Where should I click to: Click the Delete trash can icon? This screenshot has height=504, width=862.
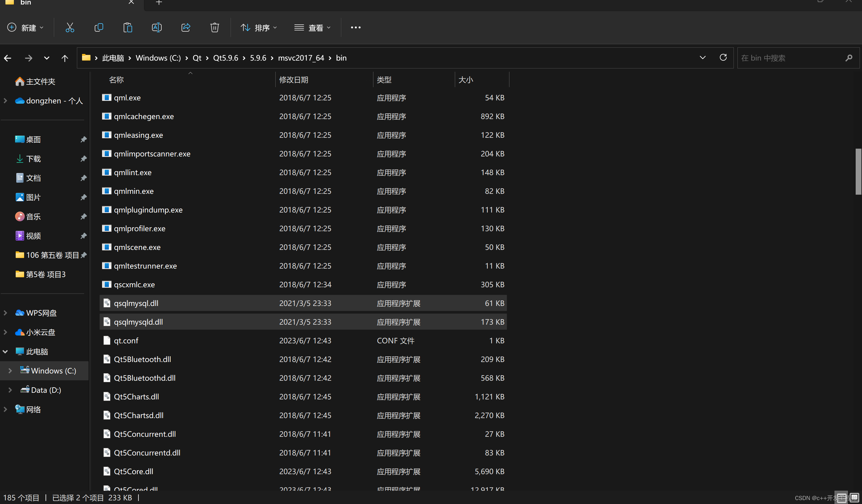(214, 27)
